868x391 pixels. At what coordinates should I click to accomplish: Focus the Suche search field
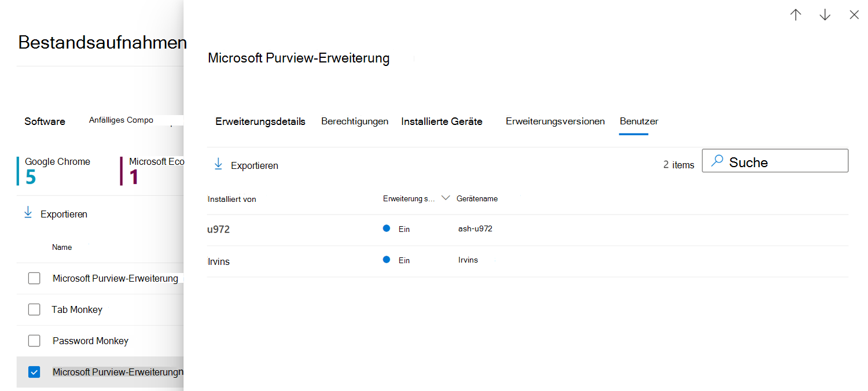[775, 161]
